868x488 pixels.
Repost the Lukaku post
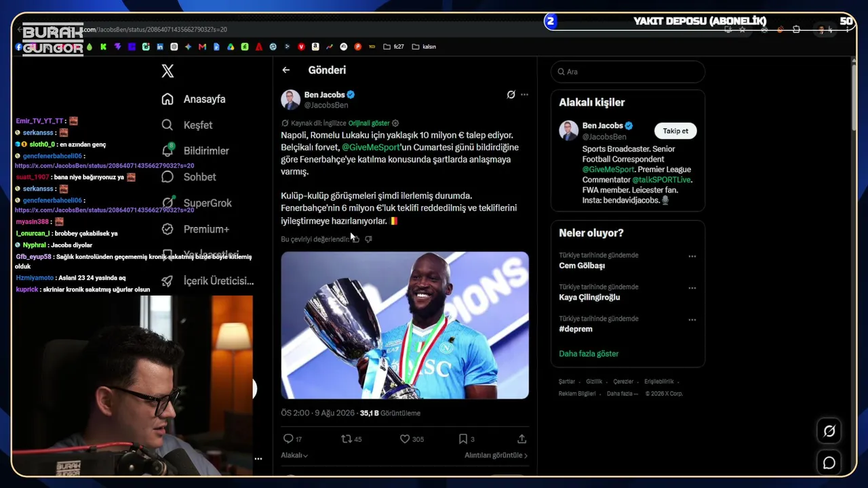coord(347,439)
